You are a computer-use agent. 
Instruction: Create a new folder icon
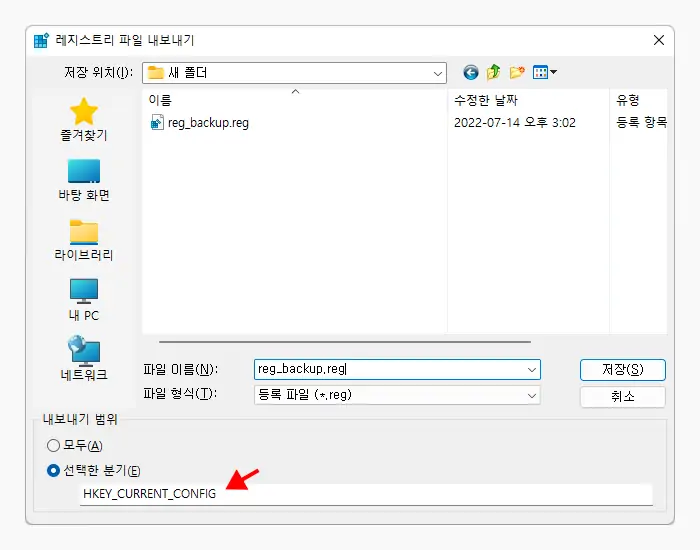517,72
